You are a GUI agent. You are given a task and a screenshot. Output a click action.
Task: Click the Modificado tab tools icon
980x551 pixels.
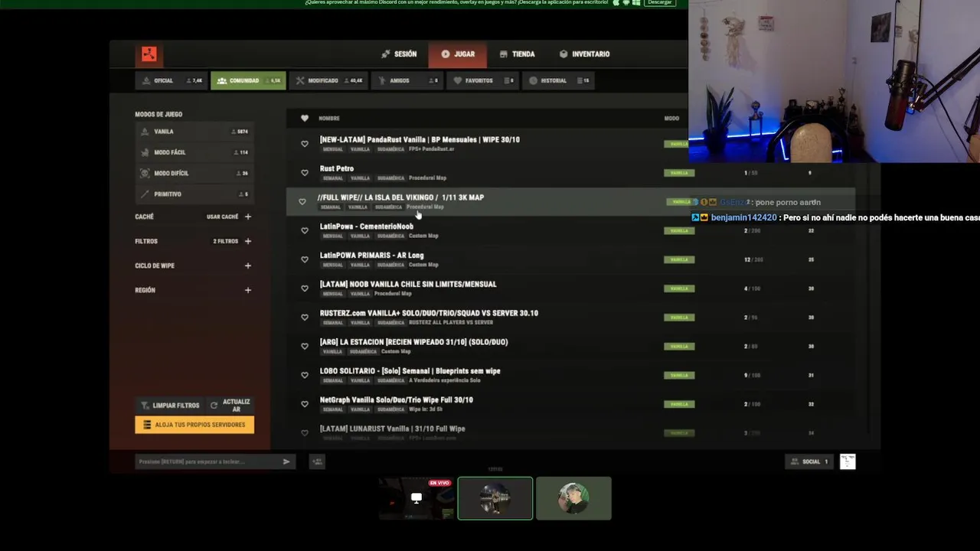[x=300, y=80]
